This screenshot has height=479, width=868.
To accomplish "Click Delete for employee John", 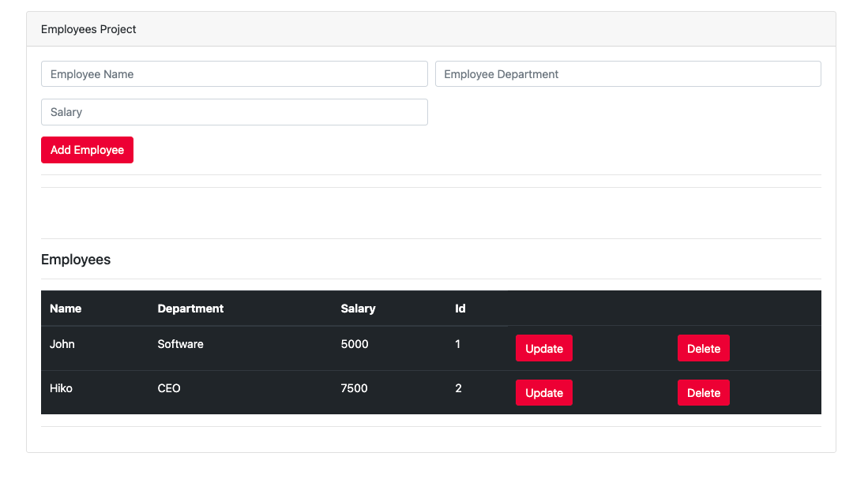I will [x=703, y=347].
